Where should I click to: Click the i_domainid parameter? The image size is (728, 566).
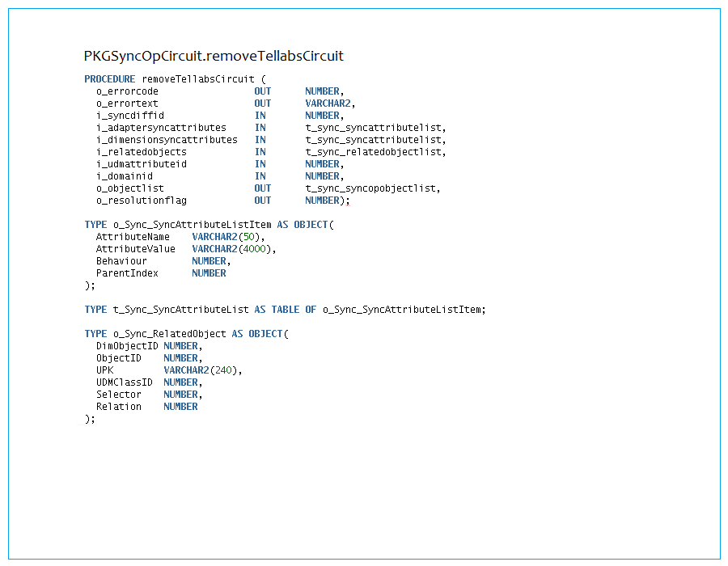124,176
